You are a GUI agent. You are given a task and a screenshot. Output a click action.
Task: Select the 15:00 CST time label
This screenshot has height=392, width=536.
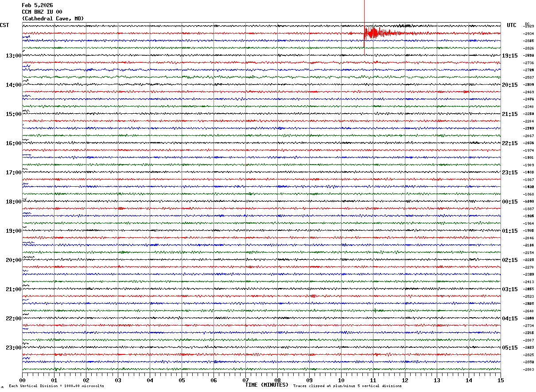tap(14, 114)
